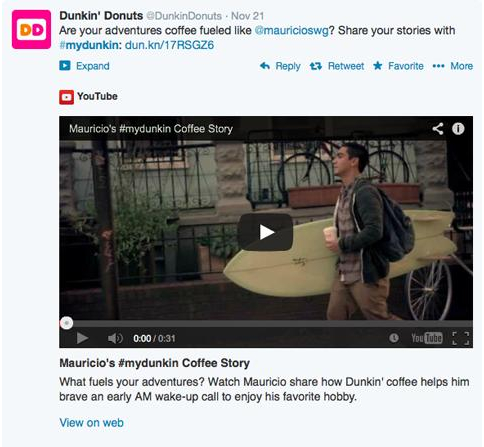
Task: Click the video progress scrubber handle
Action: coord(66,323)
